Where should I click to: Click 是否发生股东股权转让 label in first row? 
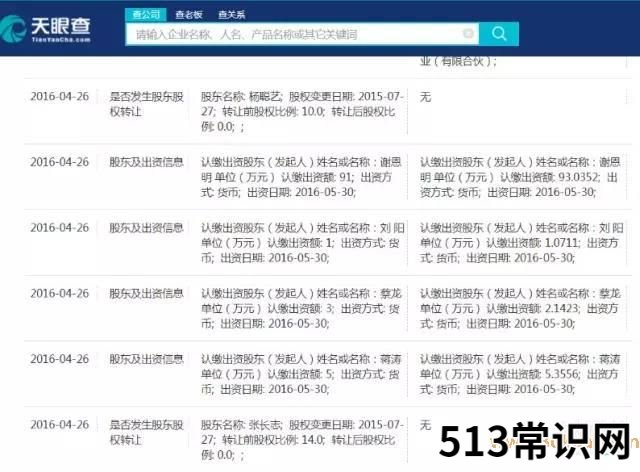[x=148, y=105]
